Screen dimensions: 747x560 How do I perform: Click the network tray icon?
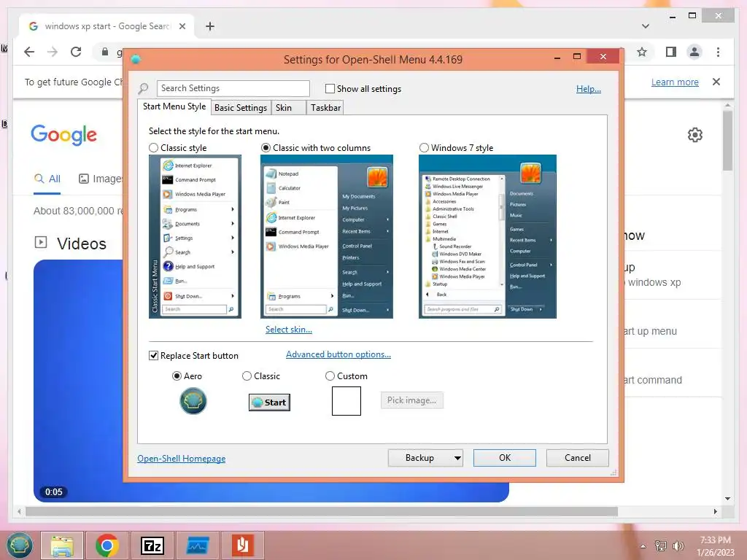click(661, 545)
